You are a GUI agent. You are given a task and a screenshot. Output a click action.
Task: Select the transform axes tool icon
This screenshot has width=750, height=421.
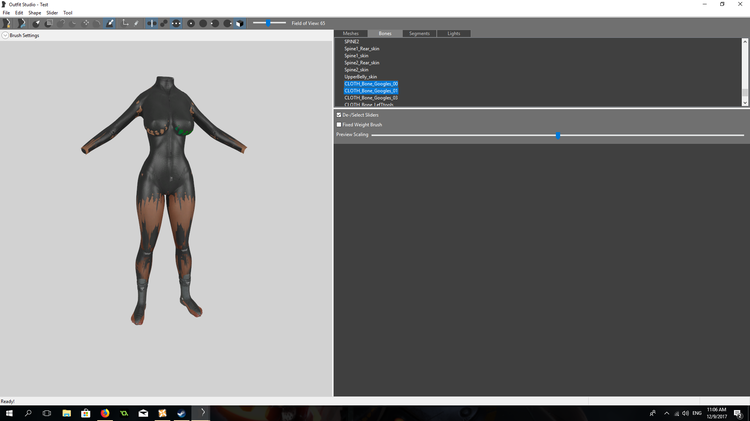(x=125, y=23)
